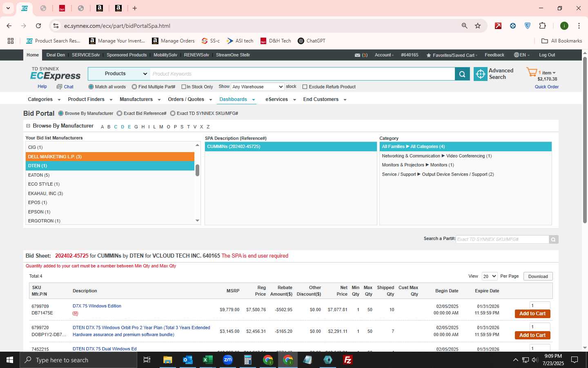This screenshot has height=368, width=588.
Task: Bookmark this page with star icon
Action: click(478, 26)
